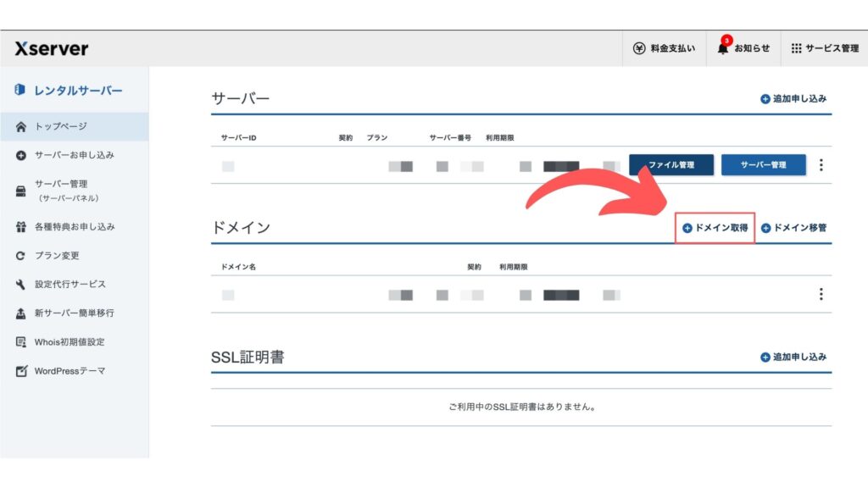Click サーバー管理 server panel icon
Screen dimensions: 868x488
click(x=21, y=191)
